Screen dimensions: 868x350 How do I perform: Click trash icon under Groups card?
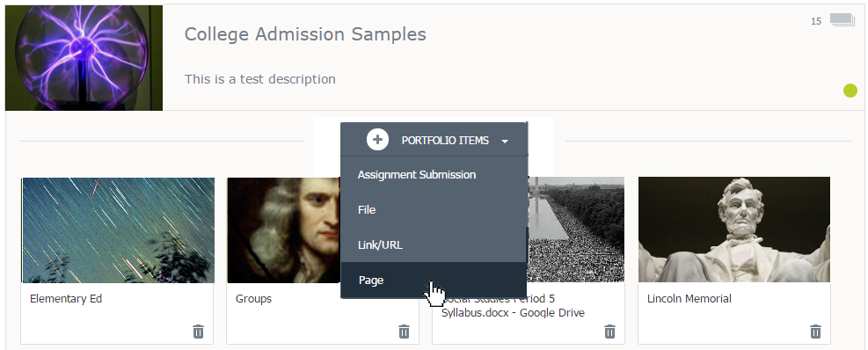pyautogui.click(x=405, y=332)
